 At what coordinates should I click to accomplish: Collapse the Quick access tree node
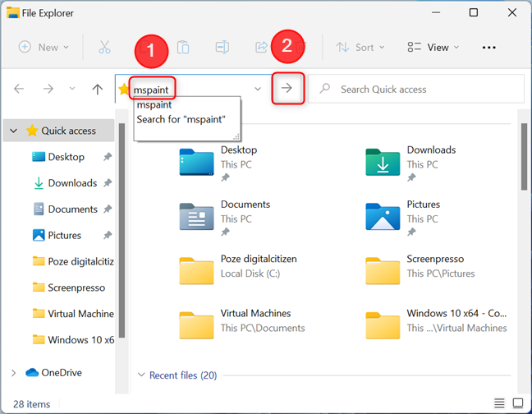14,131
